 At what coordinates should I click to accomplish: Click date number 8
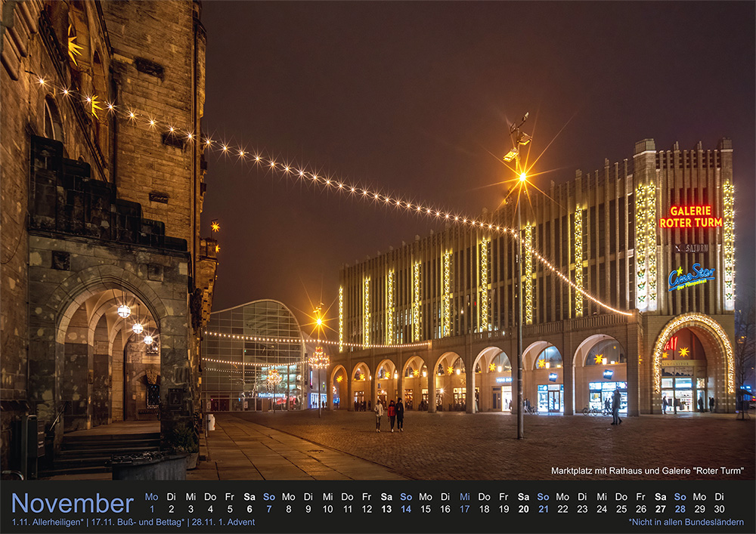[288, 509]
